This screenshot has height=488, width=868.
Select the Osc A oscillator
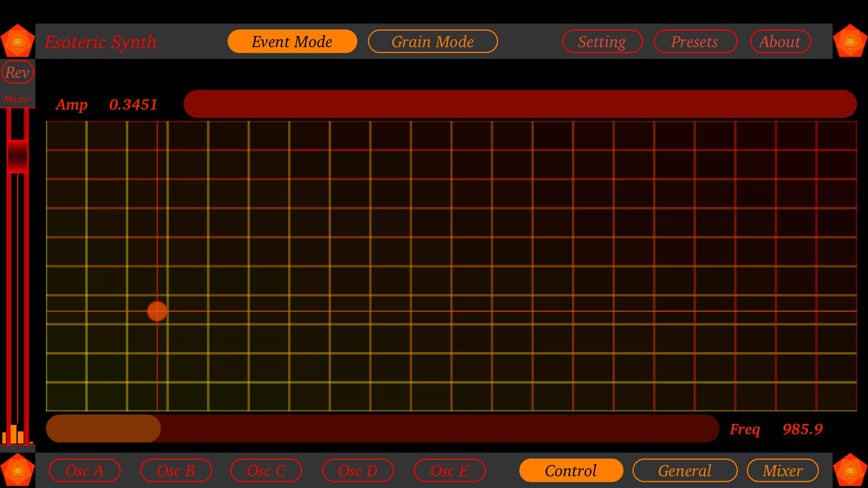pyautogui.click(x=84, y=470)
